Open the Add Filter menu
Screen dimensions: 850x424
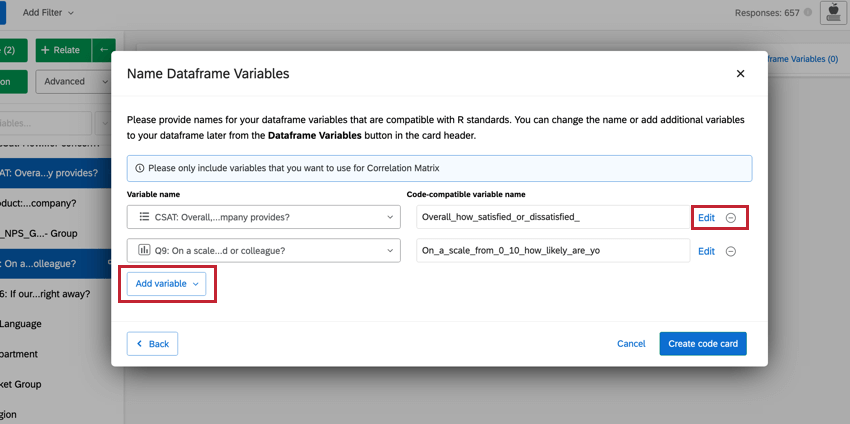[48, 12]
